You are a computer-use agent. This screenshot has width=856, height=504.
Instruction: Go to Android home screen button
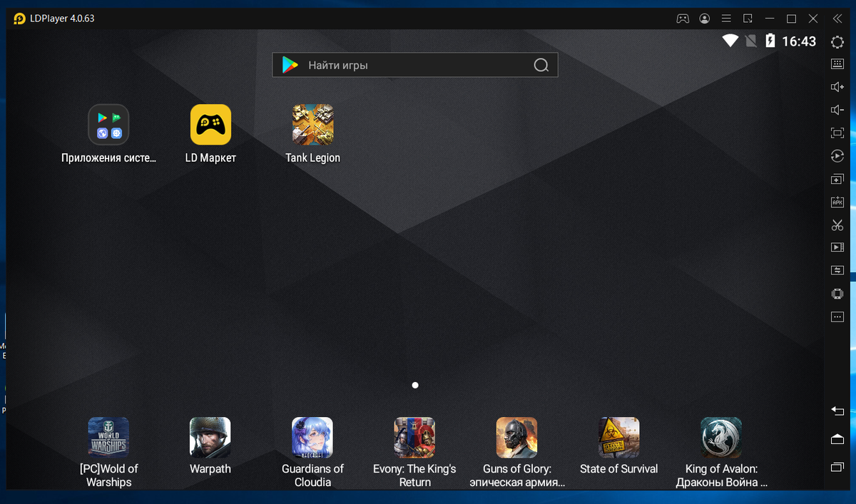click(837, 439)
